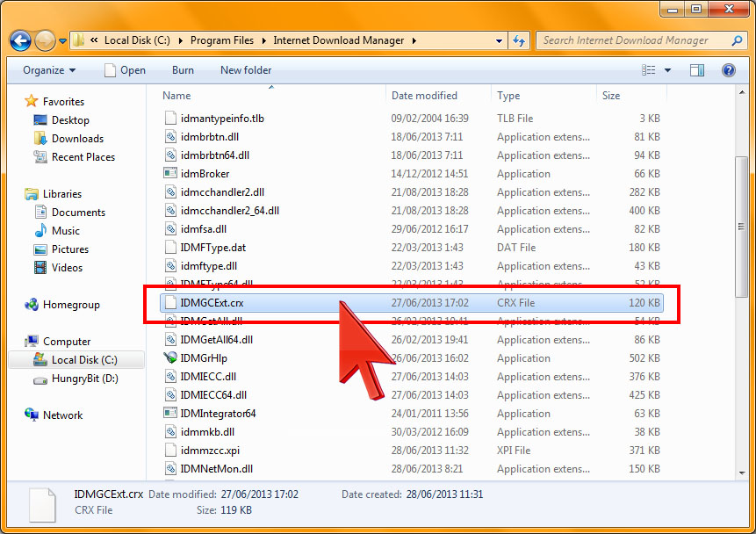Select IDMIECC.dll file icon
The height and width of the screenshot is (534, 756).
click(170, 377)
